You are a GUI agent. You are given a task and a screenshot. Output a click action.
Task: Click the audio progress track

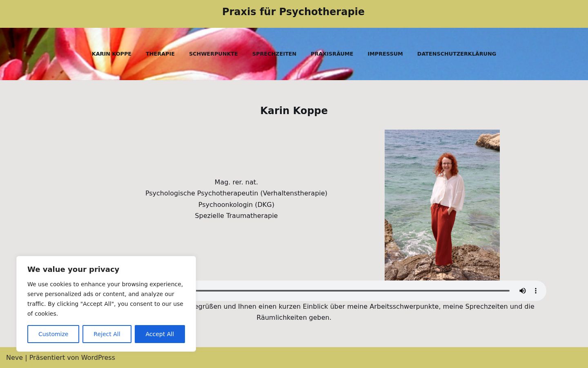(x=352, y=291)
